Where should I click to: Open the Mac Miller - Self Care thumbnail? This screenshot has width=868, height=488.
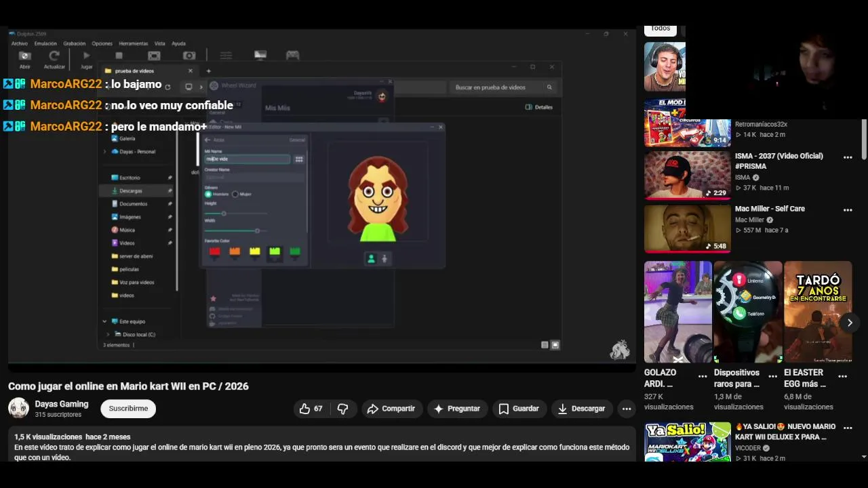click(687, 228)
